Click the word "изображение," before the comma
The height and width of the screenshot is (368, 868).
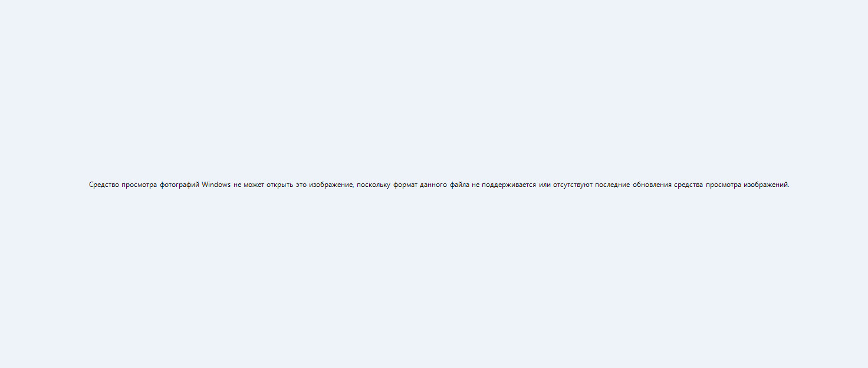(x=331, y=185)
